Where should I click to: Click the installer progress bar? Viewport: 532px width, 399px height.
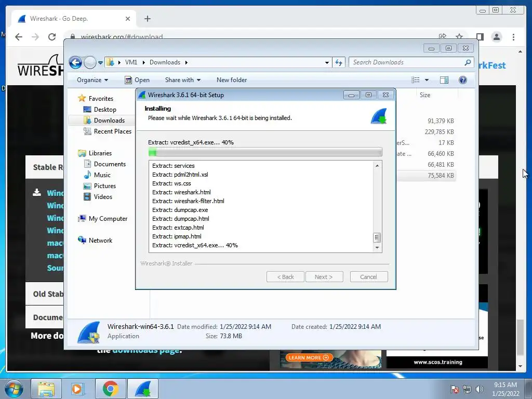(x=265, y=152)
